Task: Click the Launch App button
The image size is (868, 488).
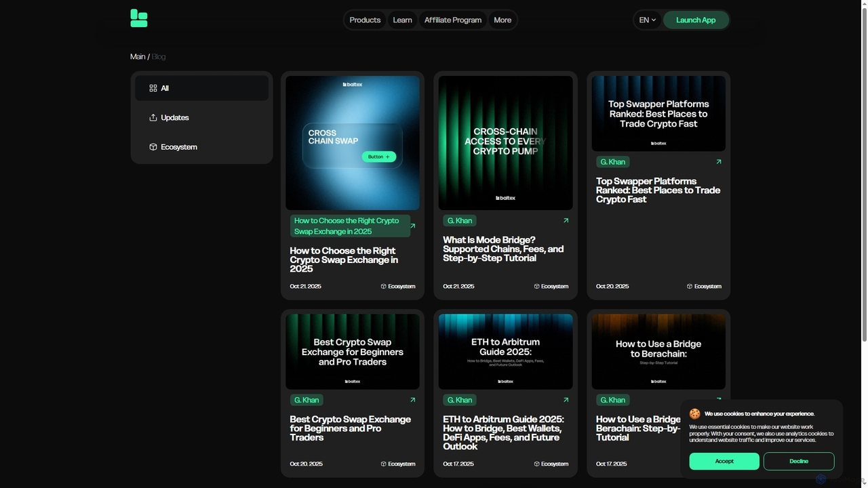Action: pyautogui.click(x=696, y=20)
